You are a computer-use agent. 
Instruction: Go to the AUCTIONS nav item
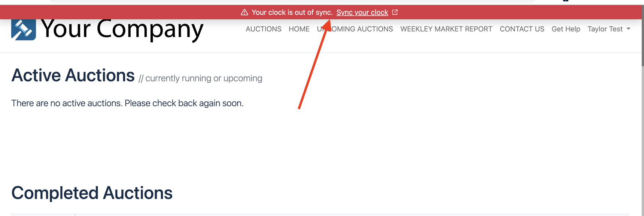(x=263, y=29)
